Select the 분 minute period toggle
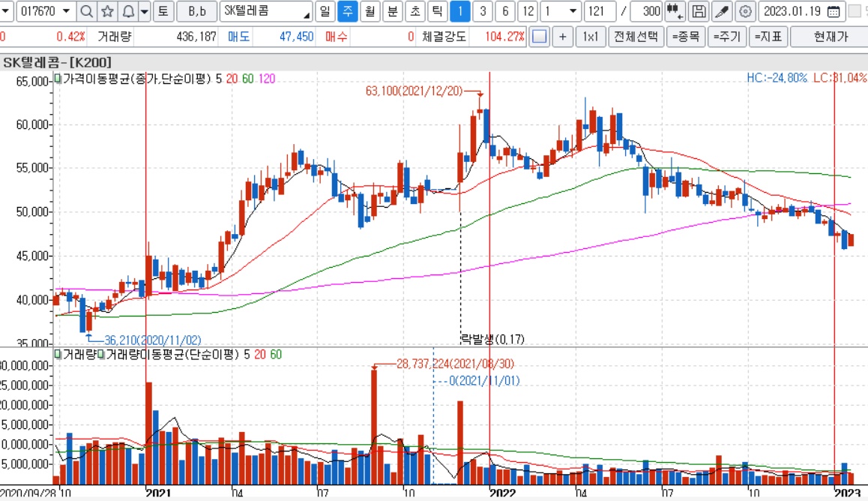Viewport: 868px width, 501px height. pyautogui.click(x=393, y=11)
